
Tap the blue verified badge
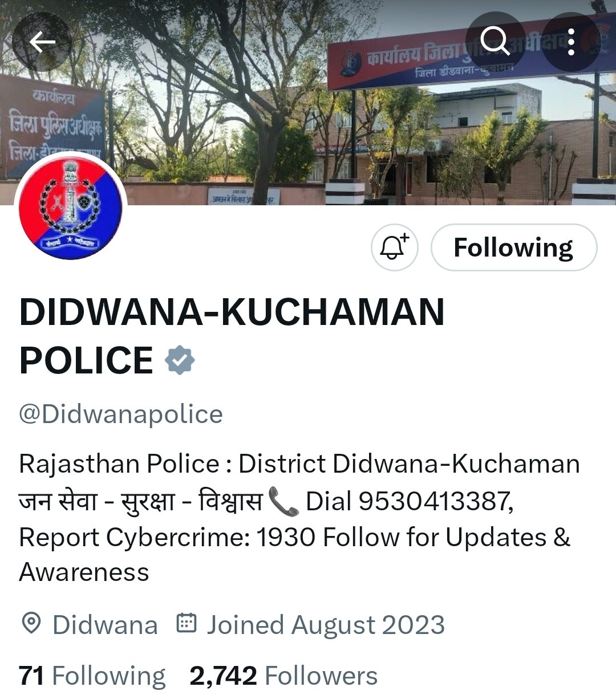[180, 360]
